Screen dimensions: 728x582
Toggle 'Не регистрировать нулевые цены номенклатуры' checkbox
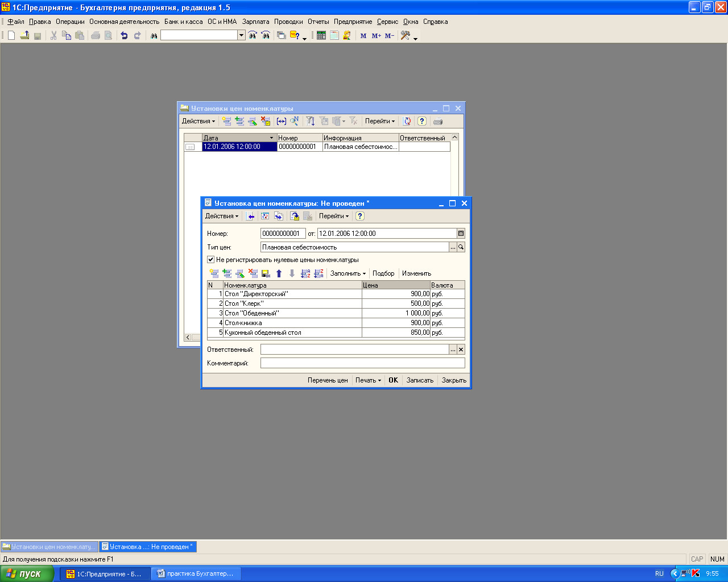[x=211, y=260]
